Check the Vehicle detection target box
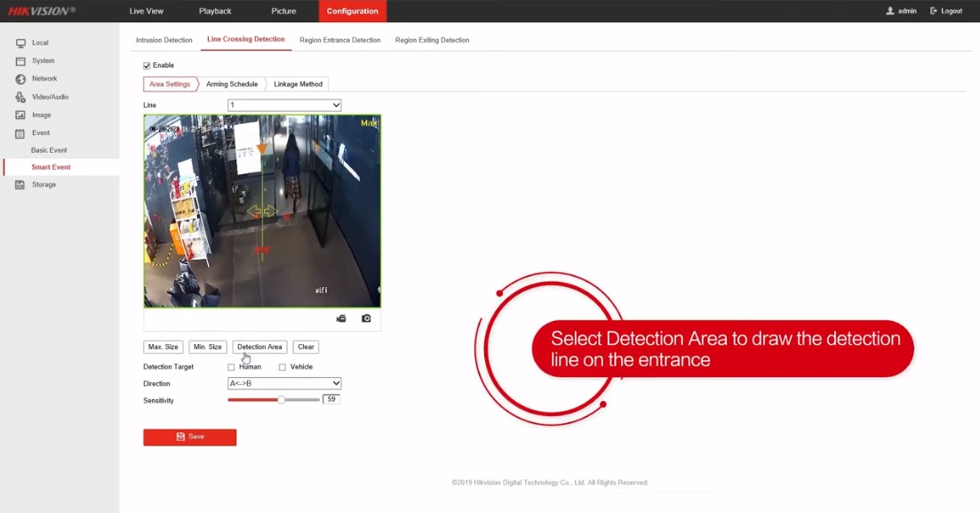 (x=283, y=367)
